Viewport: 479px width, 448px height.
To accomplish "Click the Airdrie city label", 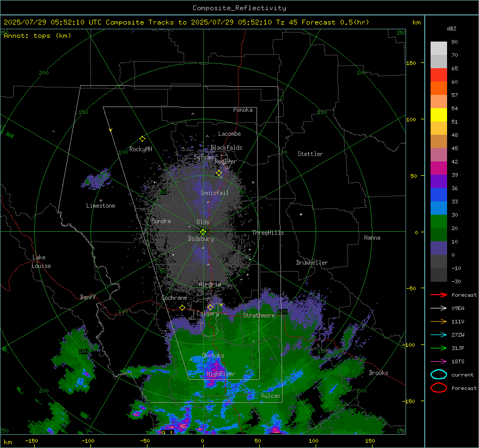I will 210,284.
